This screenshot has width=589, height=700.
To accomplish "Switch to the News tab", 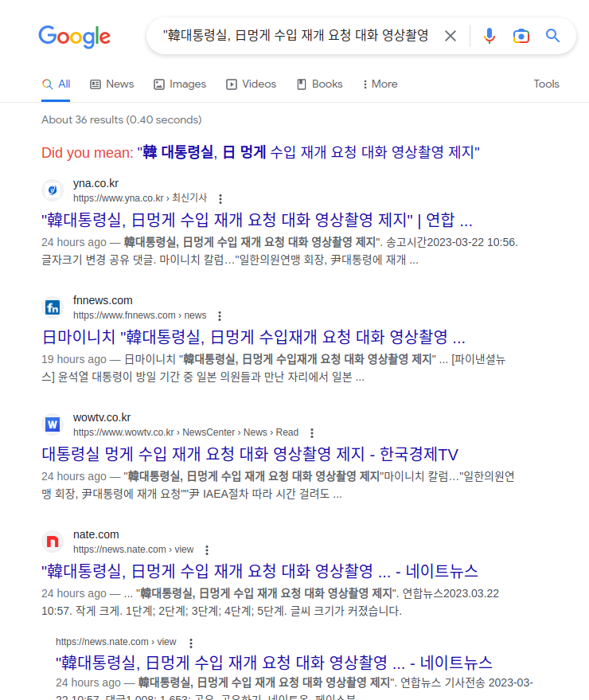I will [112, 84].
